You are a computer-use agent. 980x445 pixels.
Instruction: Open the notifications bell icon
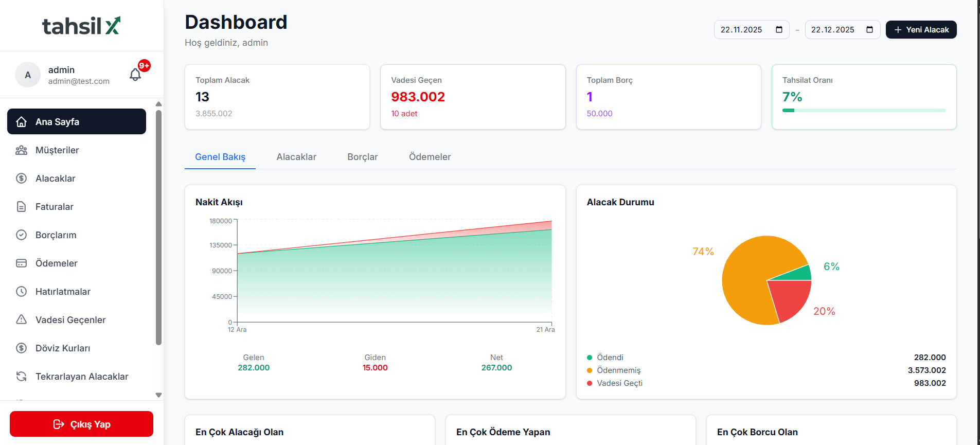135,75
